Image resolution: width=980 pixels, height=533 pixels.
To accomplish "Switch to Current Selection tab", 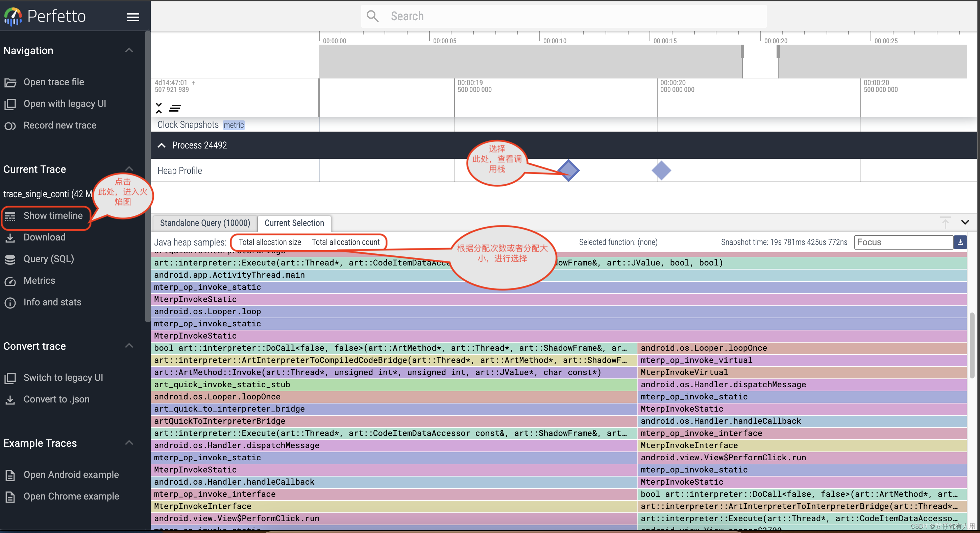I will [294, 223].
